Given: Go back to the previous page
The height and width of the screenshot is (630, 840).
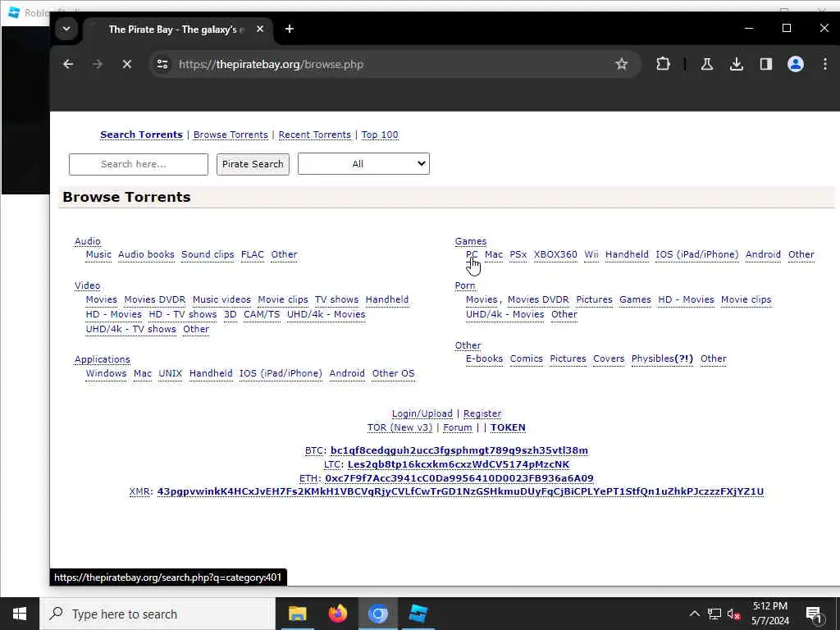Looking at the screenshot, I should (68, 64).
